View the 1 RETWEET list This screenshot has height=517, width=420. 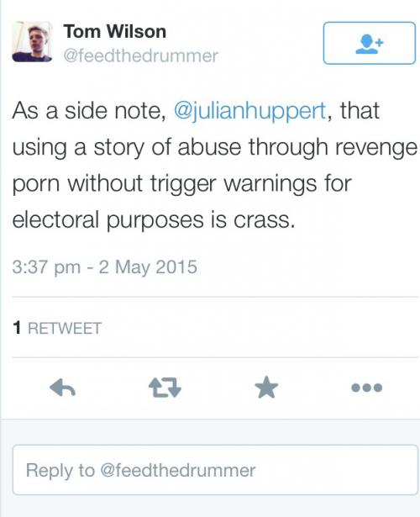click(57, 328)
